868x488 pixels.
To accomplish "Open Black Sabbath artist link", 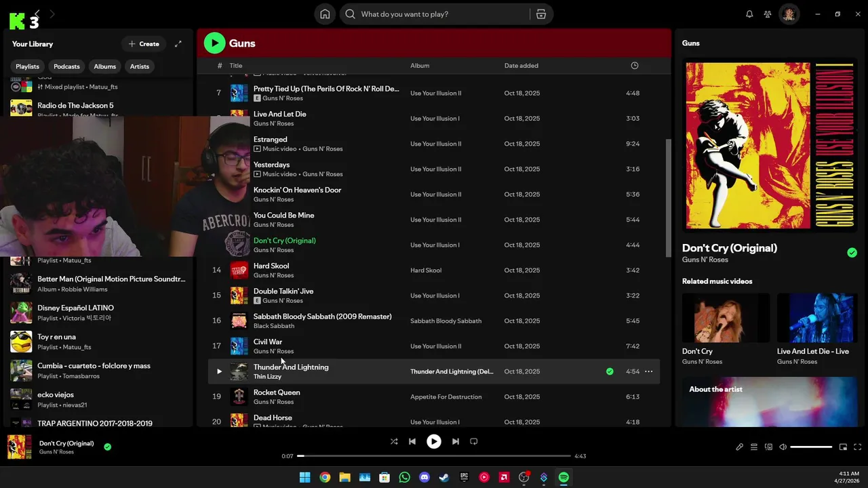I will (274, 326).
